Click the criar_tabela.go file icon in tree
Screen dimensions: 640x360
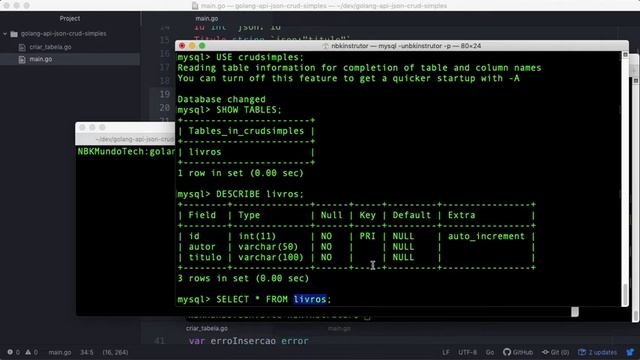[x=22, y=47]
